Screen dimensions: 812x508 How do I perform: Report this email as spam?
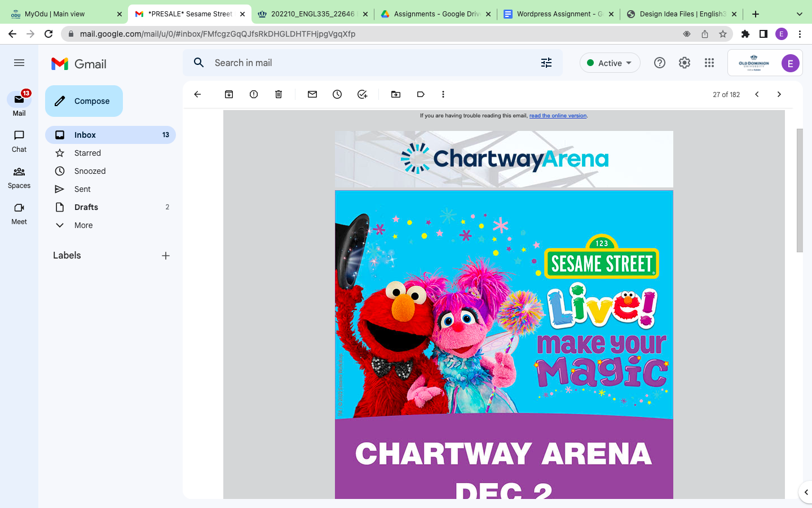tap(254, 94)
